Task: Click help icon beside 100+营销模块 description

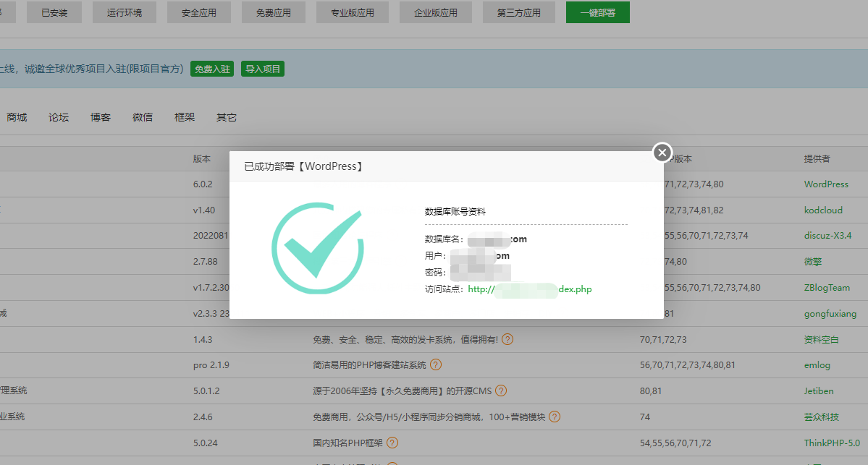Action: [x=555, y=417]
